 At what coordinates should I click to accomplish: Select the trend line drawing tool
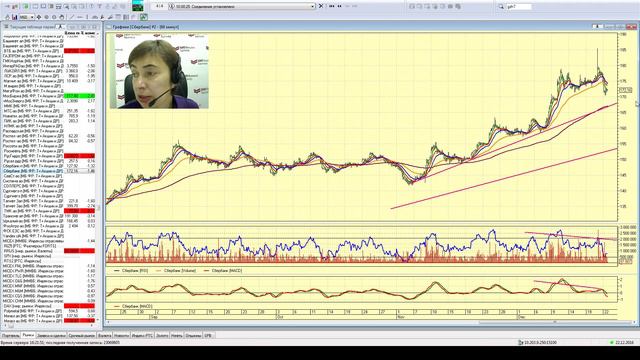coord(72,17)
